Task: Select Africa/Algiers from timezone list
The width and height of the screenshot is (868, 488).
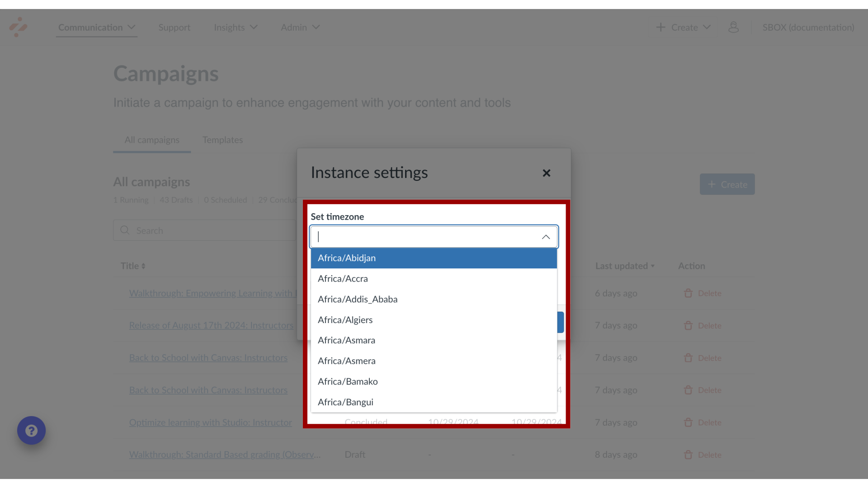Action: (x=434, y=319)
